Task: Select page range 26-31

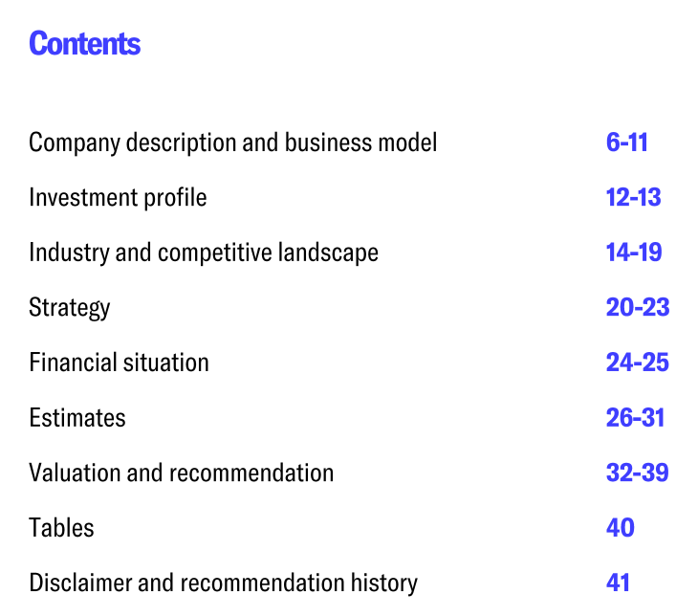Action: pyautogui.click(x=635, y=418)
